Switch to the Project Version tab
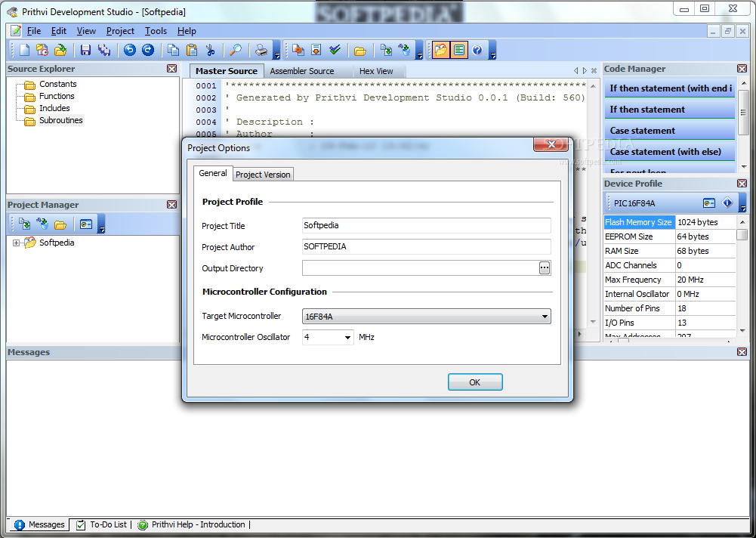The height and width of the screenshot is (538, 756). pyautogui.click(x=263, y=175)
